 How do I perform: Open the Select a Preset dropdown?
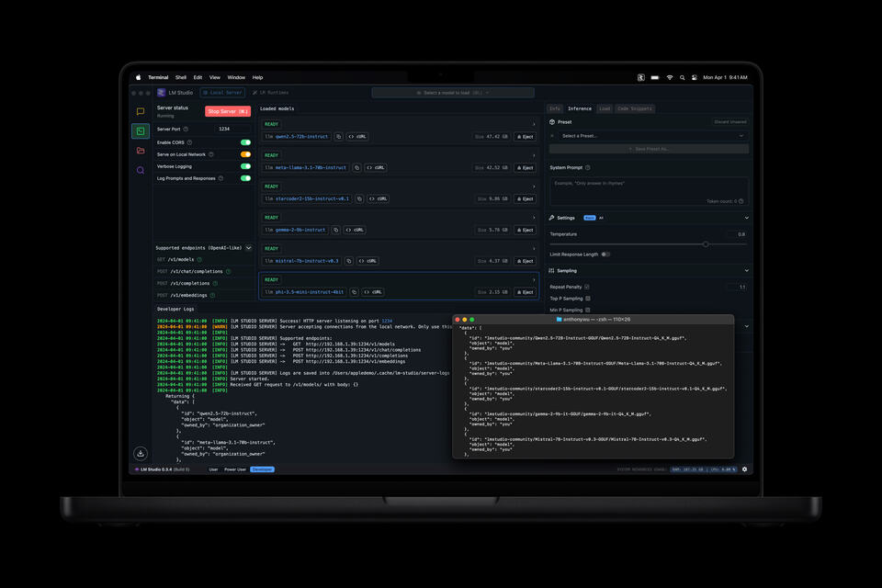tap(652, 136)
